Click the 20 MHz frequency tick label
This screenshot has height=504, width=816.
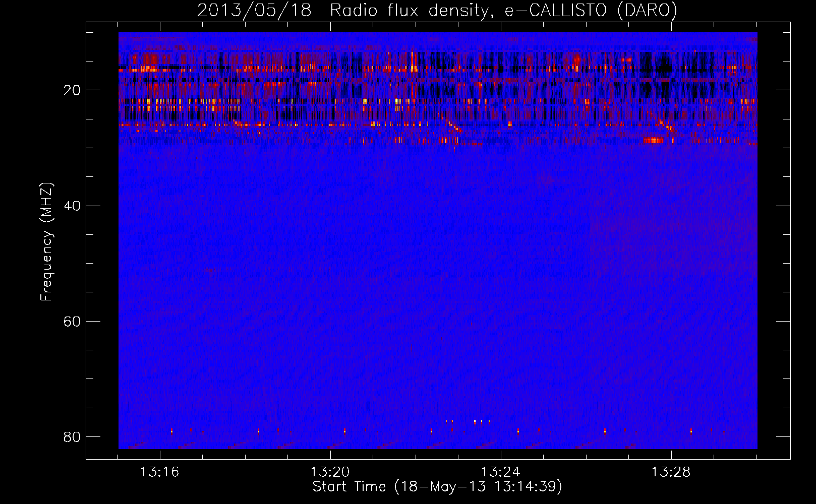[x=72, y=90]
